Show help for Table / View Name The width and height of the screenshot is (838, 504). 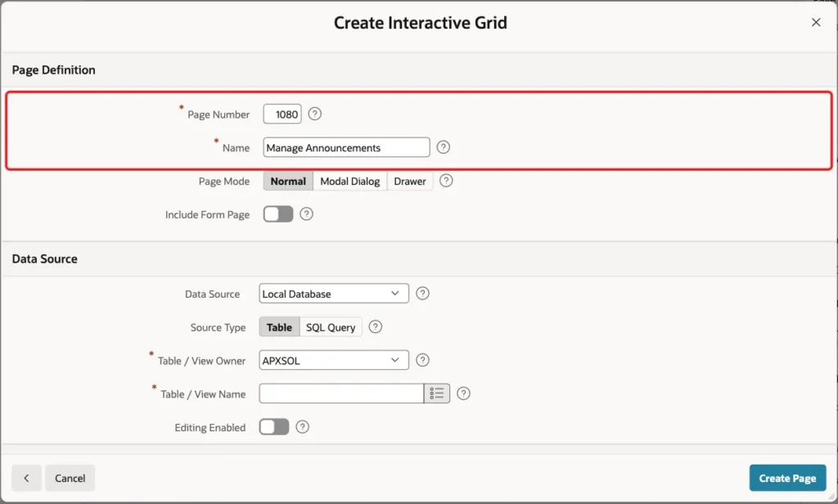463,394
